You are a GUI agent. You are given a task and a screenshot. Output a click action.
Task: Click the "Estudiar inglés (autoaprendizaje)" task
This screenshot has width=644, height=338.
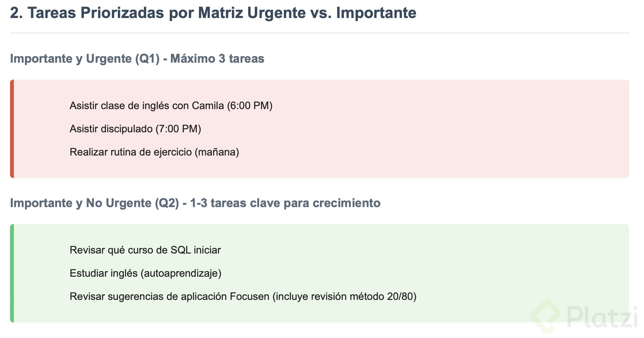click(x=145, y=273)
